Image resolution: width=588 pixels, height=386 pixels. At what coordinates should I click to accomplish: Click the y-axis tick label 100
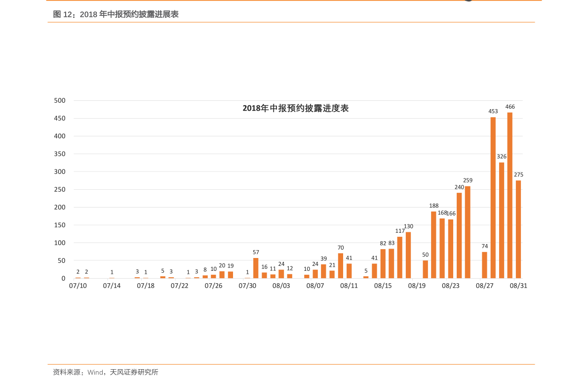[x=60, y=243]
